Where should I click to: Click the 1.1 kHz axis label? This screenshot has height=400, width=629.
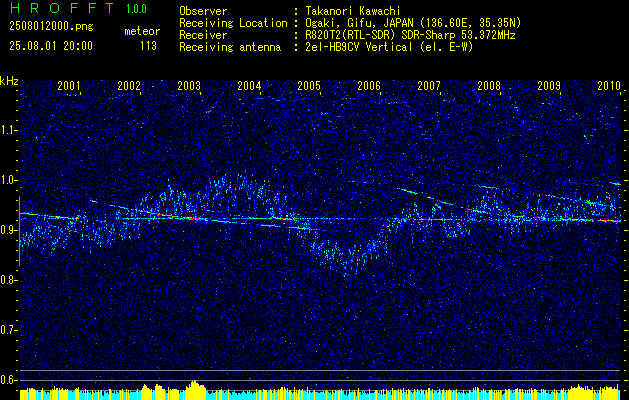point(8,130)
